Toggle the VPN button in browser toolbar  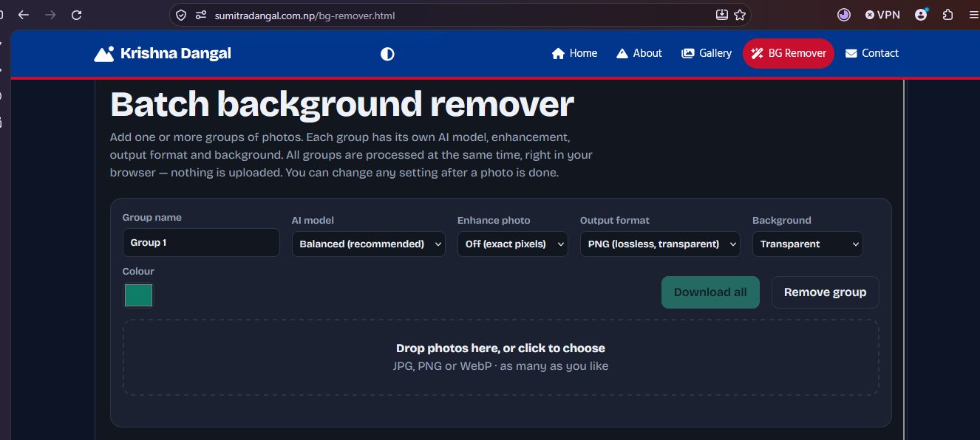coord(882,15)
